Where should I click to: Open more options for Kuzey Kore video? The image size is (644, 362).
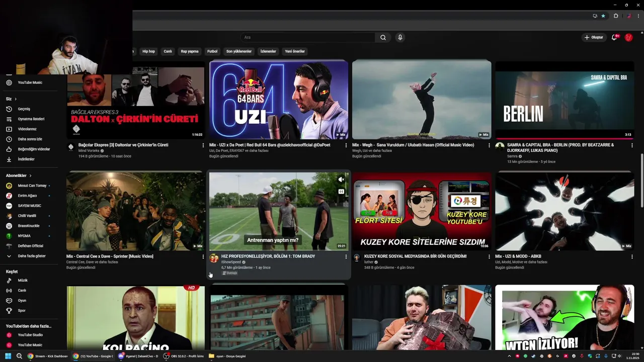click(x=489, y=257)
